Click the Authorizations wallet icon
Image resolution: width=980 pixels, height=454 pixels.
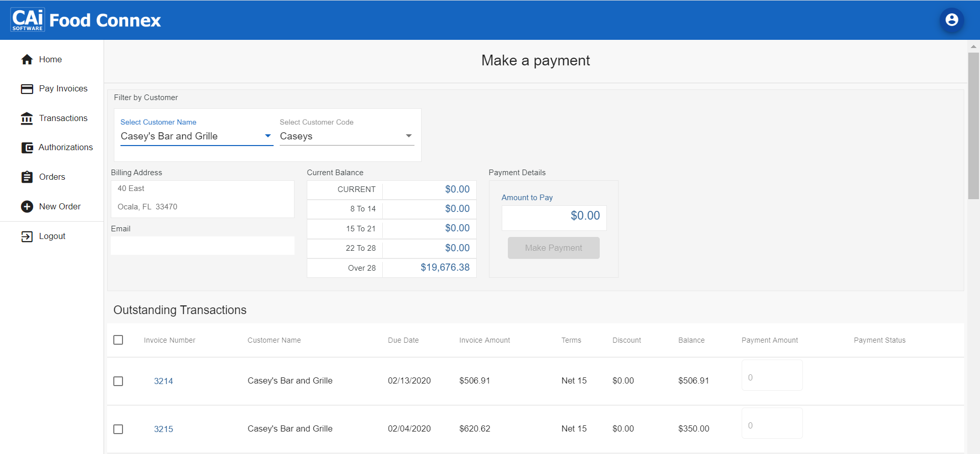(27, 148)
